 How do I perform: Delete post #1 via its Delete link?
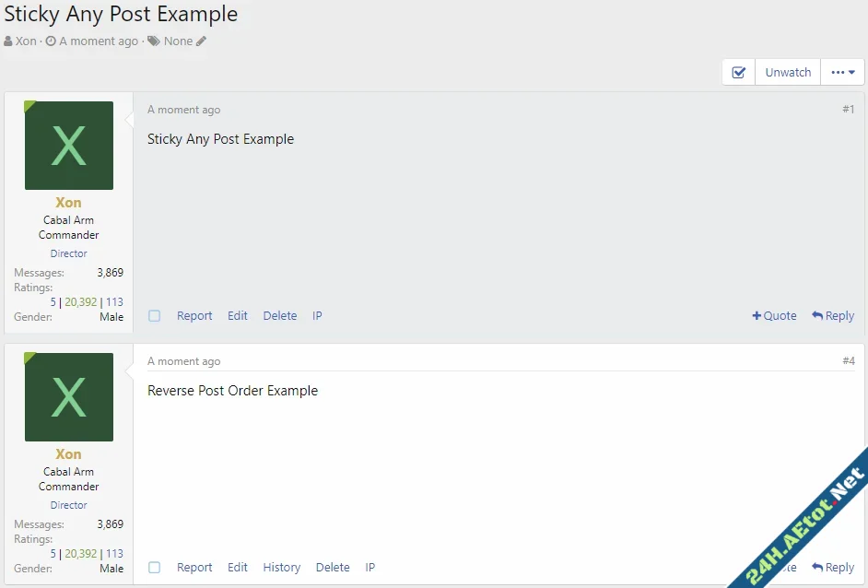coord(279,315)
